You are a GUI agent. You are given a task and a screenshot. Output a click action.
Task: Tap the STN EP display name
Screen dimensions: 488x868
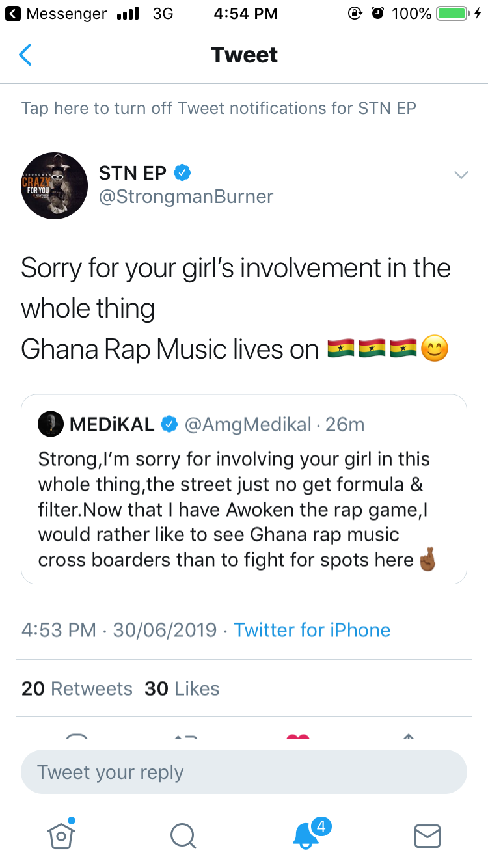133,172
